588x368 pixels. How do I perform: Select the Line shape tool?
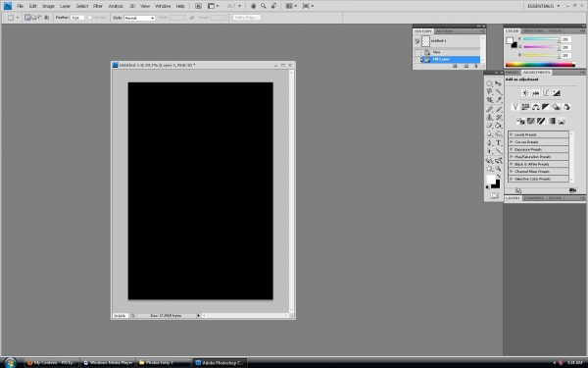click(x=499, y=151)
